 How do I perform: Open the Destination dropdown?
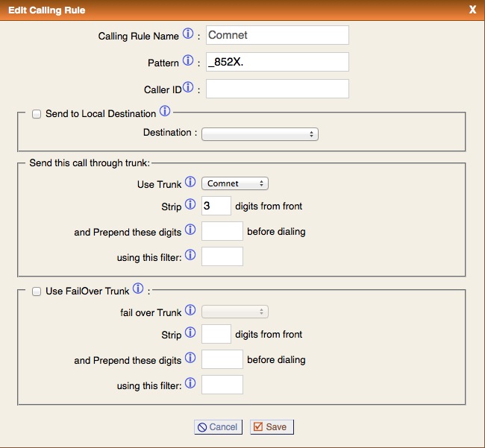tap(260, 134)
